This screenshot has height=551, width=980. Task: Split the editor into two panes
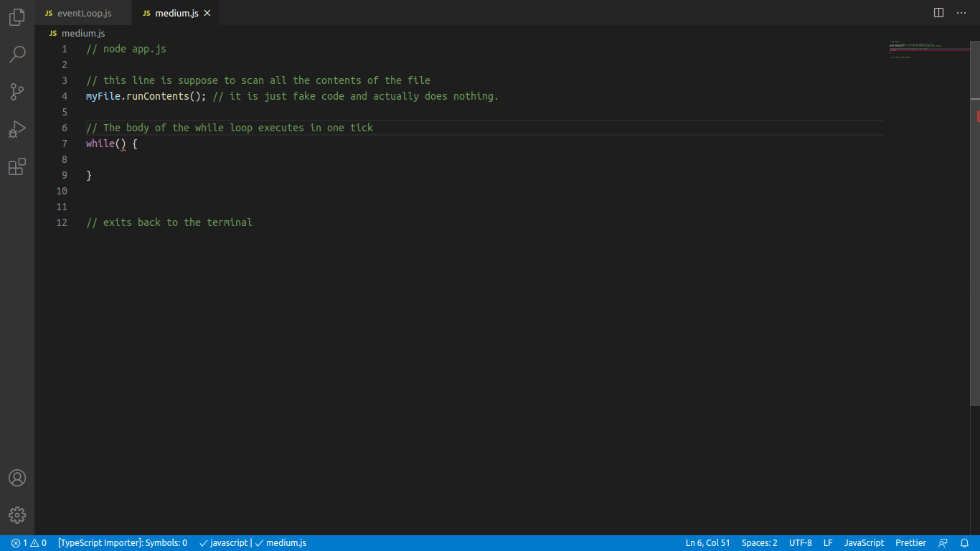(938, 12)
